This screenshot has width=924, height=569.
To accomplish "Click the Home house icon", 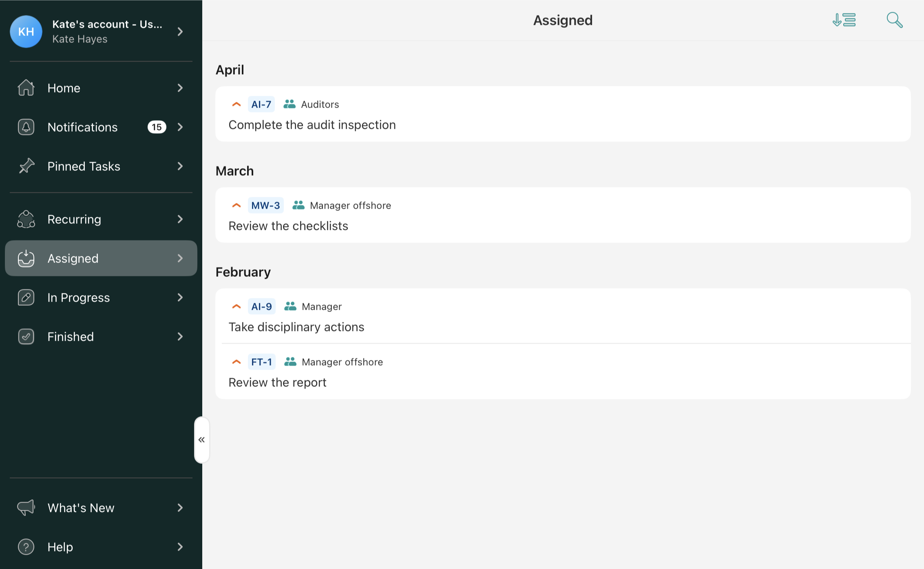I will coord(26,88).
